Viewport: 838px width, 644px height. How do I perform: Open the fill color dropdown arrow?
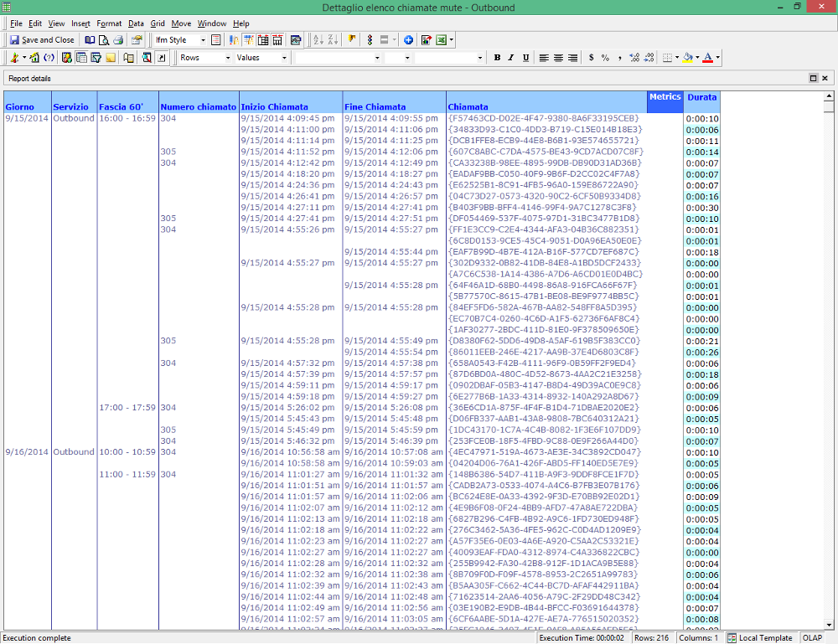click(697, 58)
